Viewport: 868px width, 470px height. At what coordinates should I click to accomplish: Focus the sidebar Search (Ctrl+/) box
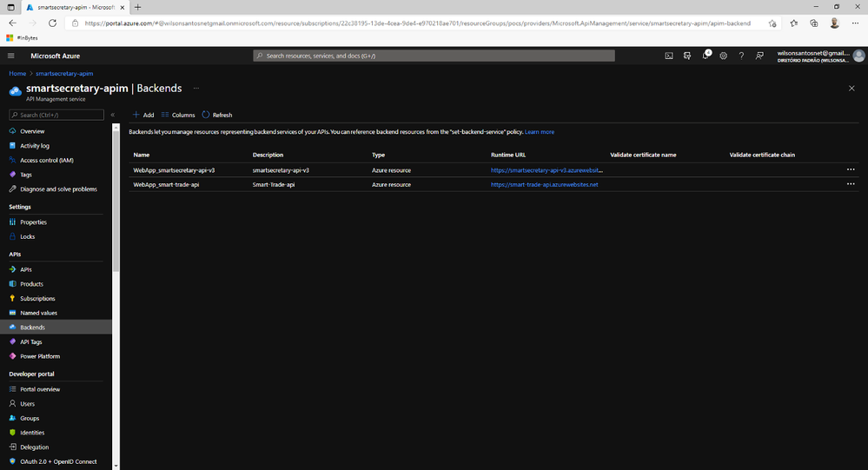tap(56, 115)
